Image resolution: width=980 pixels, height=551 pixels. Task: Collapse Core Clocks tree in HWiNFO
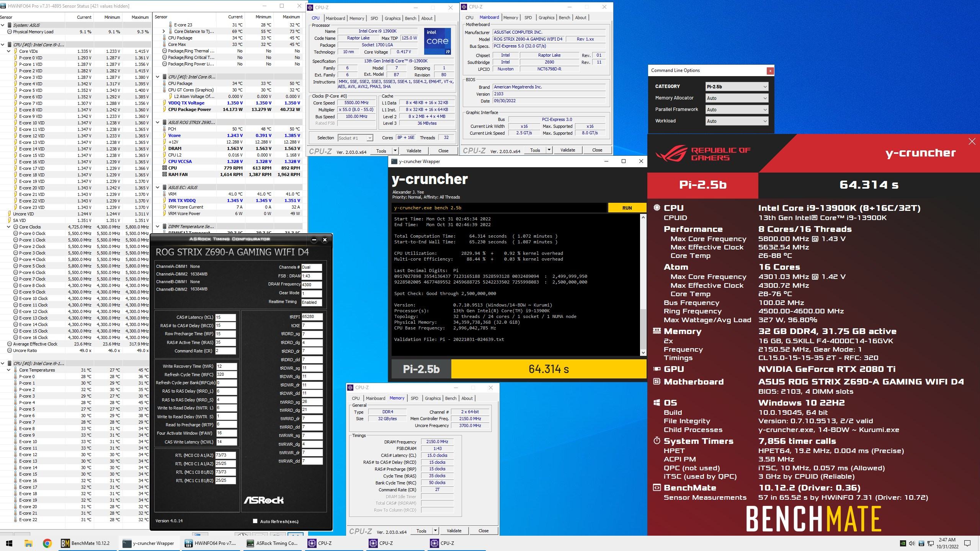coord(9,227)
